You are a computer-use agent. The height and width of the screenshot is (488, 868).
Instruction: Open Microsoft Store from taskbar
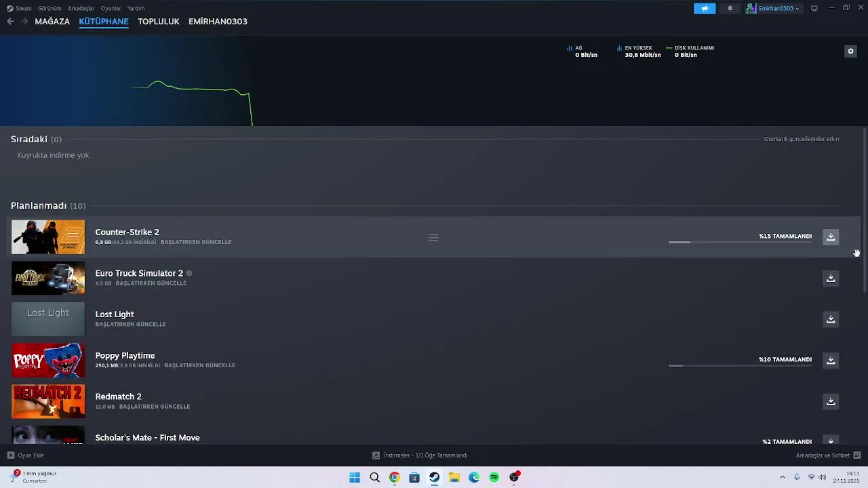414,477
